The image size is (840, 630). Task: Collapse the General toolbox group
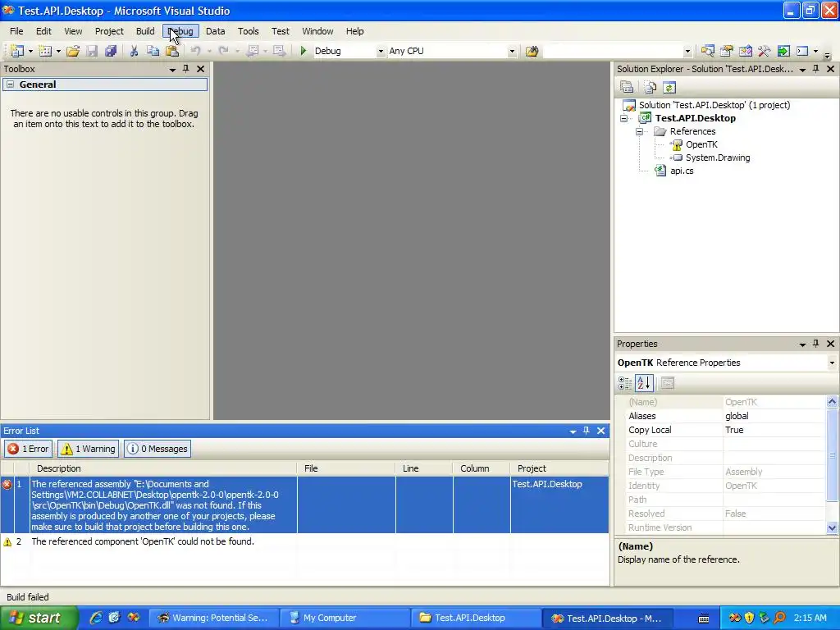point(10,84)
